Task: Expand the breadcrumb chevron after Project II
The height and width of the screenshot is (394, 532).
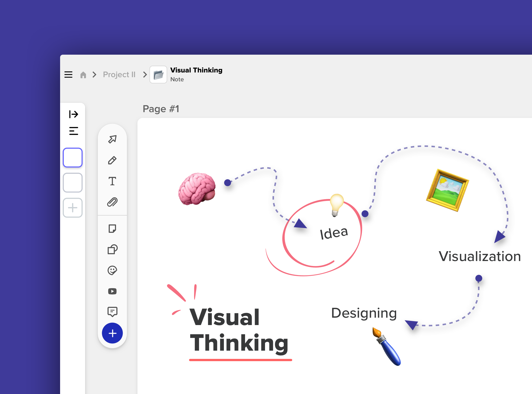Action: click(x=145, y=75)
